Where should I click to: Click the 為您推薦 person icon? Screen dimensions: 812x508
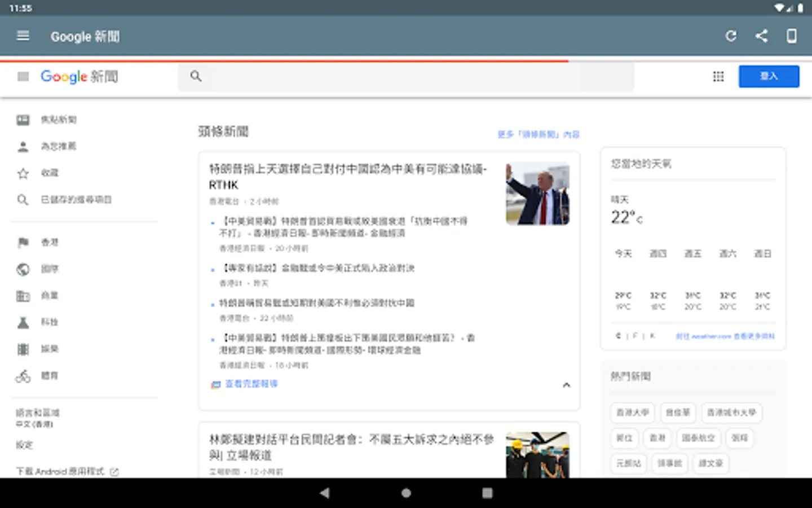(23, 147)
